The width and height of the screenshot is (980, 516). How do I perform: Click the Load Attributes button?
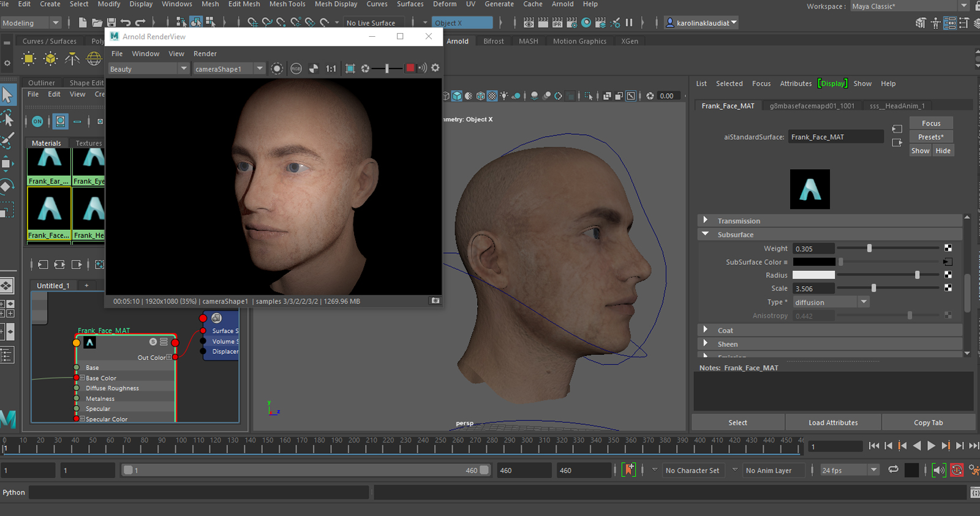pyautogui.click(x=833, y=422)
